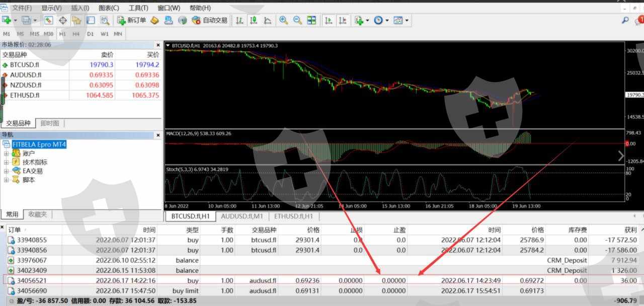Select the crosshair tool in toolbar
This screenshot has height=306, width=644.
tap(63, 20)
